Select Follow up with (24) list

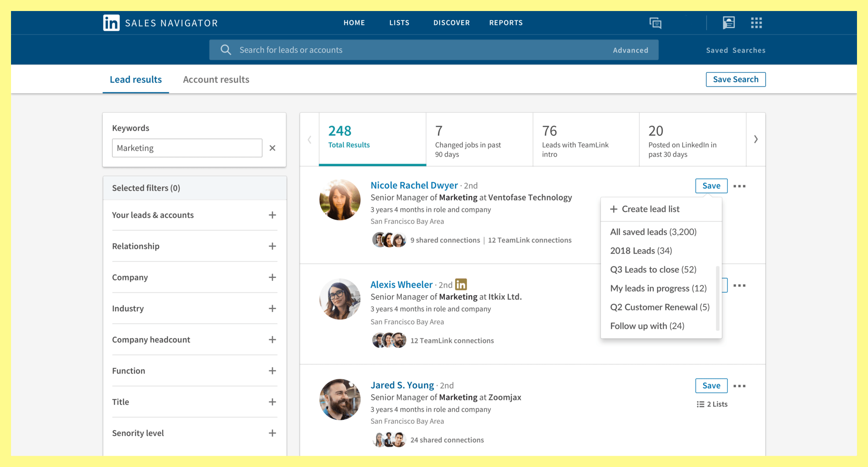647,326
